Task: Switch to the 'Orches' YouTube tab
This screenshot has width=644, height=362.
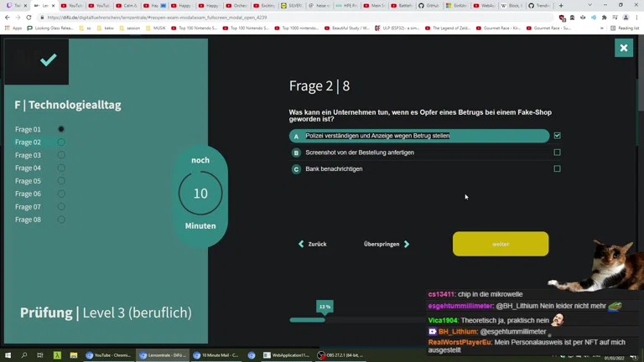Action: (x=236, y=6)
